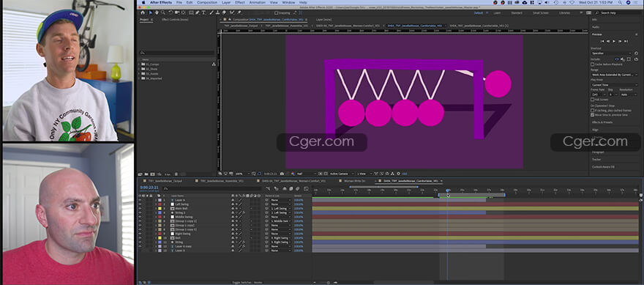Open the Animation menu

(x=257, y=2)
